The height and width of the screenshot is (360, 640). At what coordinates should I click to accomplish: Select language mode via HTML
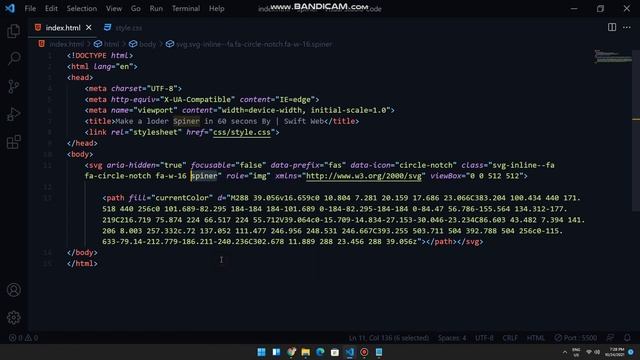pyautogui.click(x=536, y=338)
